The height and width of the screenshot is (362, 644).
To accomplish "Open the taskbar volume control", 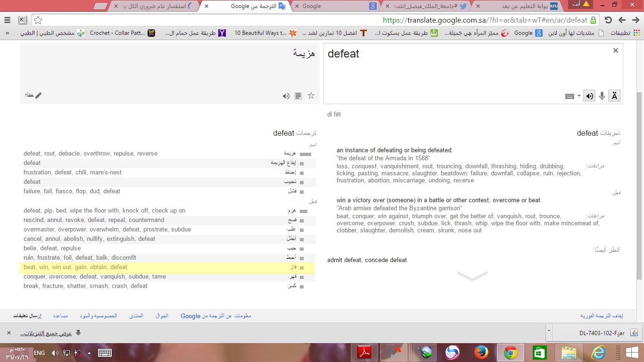I will (55, 353).
